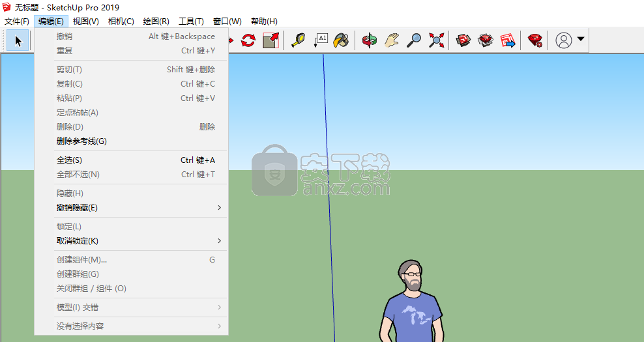Click the 隐藏(H) menu entry
644x342 pixels.
pyautogui.click(x=132, y=193)
